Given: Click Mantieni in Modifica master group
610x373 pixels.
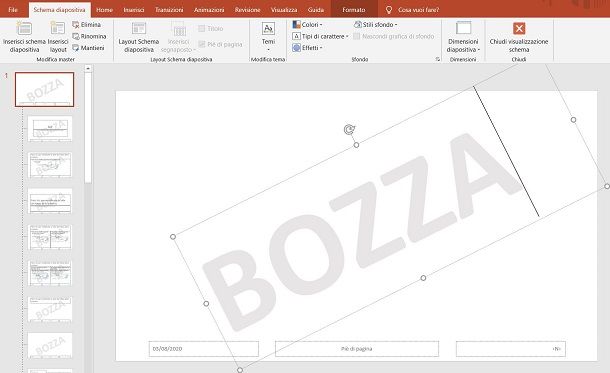Looking at the screenshot, I should click(x=88, y=48).
